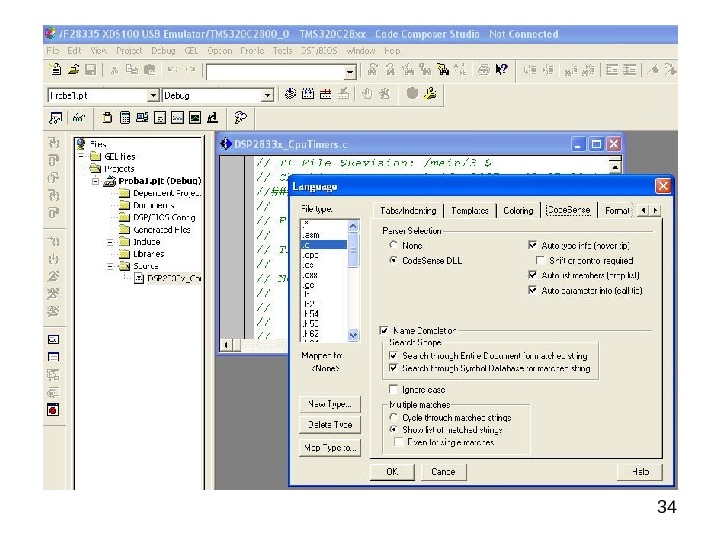The image size is (720, 540).
Task: Click the Paste (clipboard) toolbar icon
Action: click(x=150, y=70)
